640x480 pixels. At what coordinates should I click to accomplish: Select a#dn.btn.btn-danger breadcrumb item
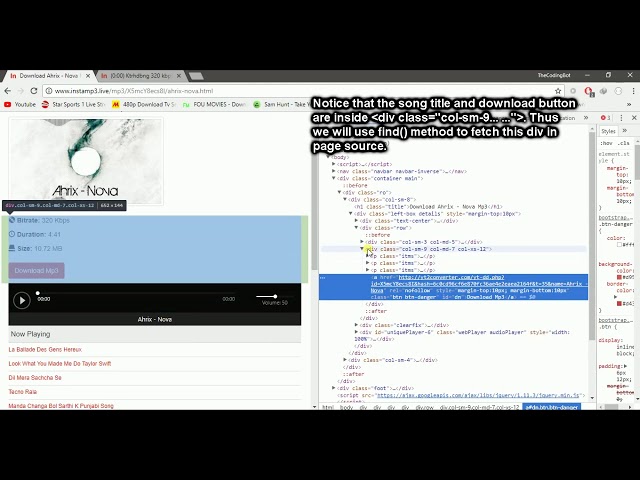click(551, 407)
